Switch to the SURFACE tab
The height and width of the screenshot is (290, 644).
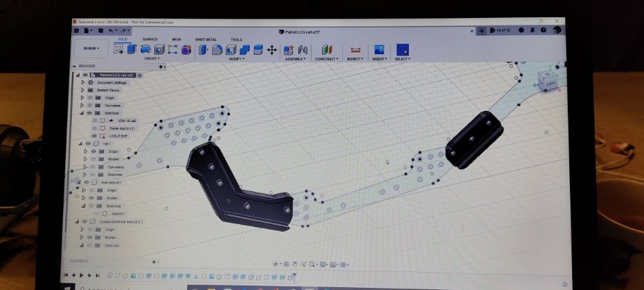(150, 40)
